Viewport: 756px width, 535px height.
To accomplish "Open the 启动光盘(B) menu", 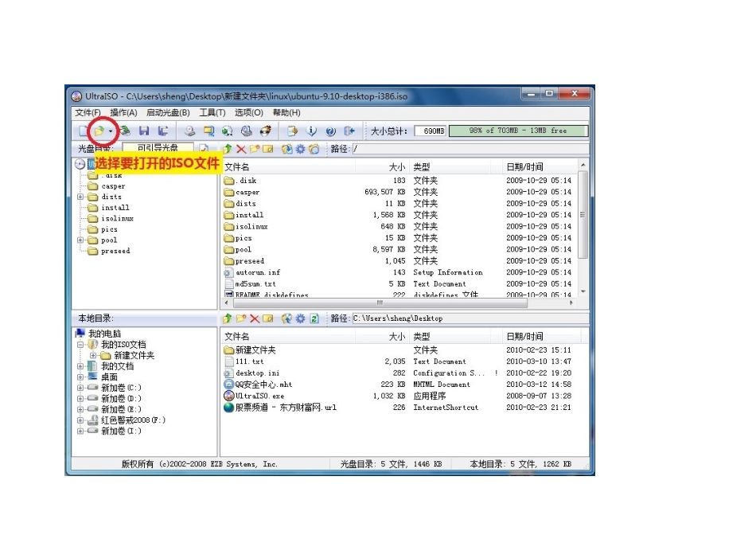I will click(167, 113).
